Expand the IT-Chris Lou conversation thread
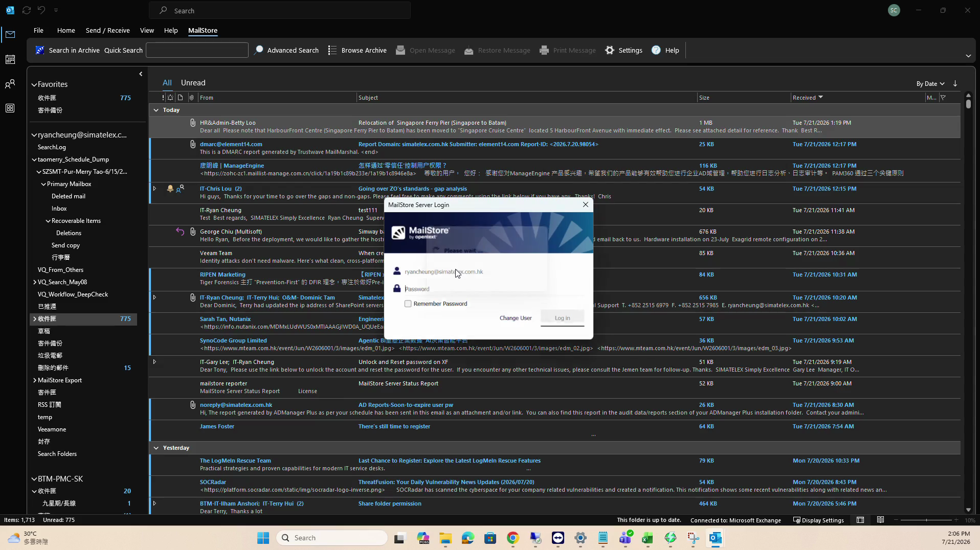This screenshot has height=550, width=980. (x=154, y=189)
